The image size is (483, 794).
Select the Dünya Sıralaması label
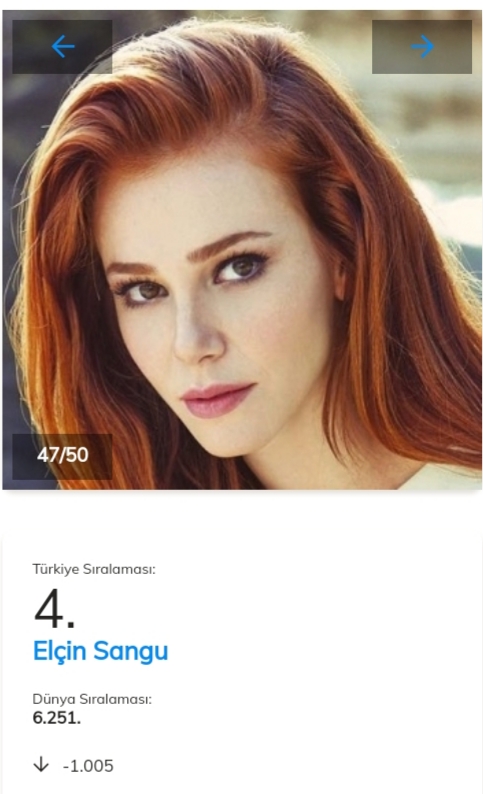pyautogui.click(x=92, y=699)
